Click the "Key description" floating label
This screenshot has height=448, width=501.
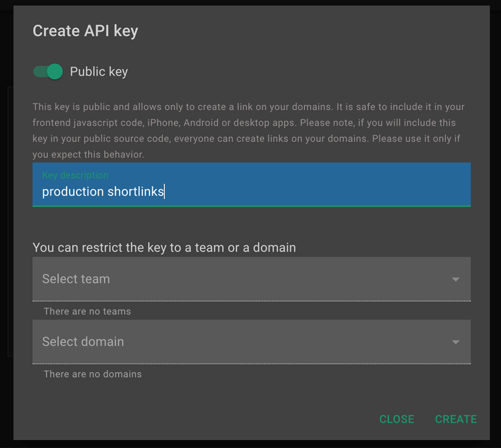(75, 175)
